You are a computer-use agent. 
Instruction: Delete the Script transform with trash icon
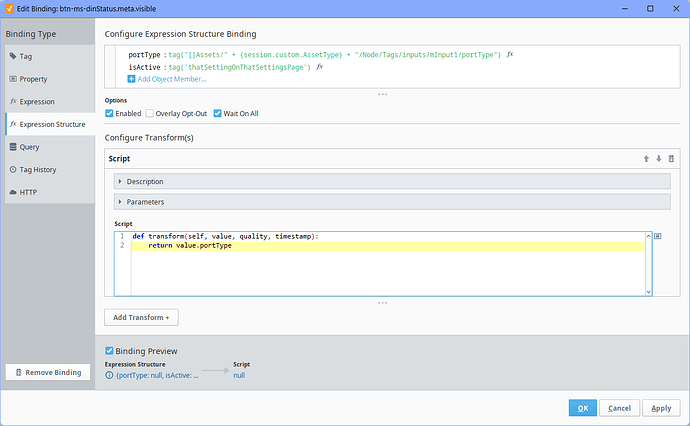[671, 159]
